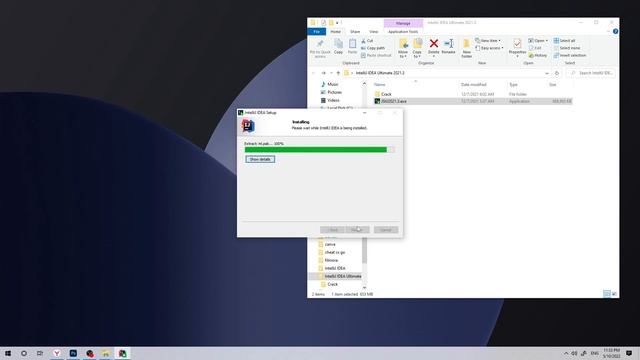Screen dimensions: 640x360
Task: Click the Up one level arrow
Action: (x=338, y=73)
